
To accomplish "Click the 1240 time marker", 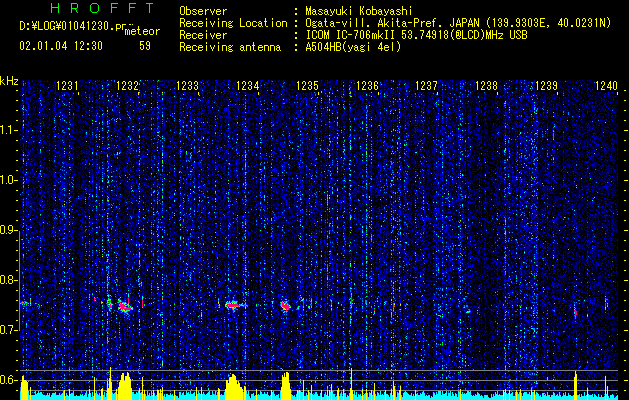I will [x=606, y=85].
